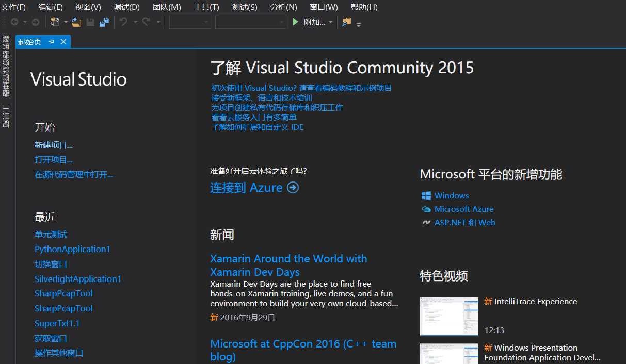Close the 起始页 tab
Viewport: 626px width, 364px height.
pyautogui.click(x=63, y=42)
